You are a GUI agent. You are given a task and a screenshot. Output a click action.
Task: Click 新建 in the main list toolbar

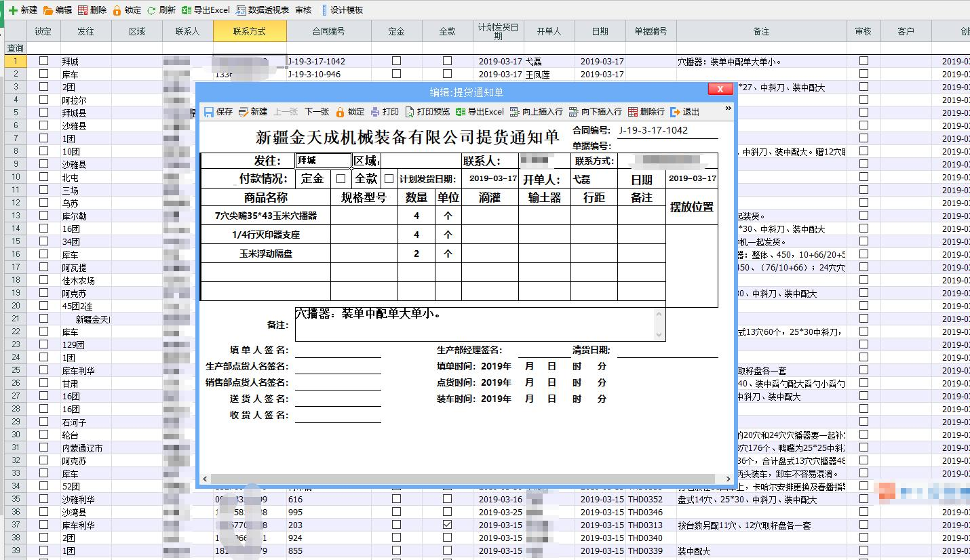pos(23,10)
